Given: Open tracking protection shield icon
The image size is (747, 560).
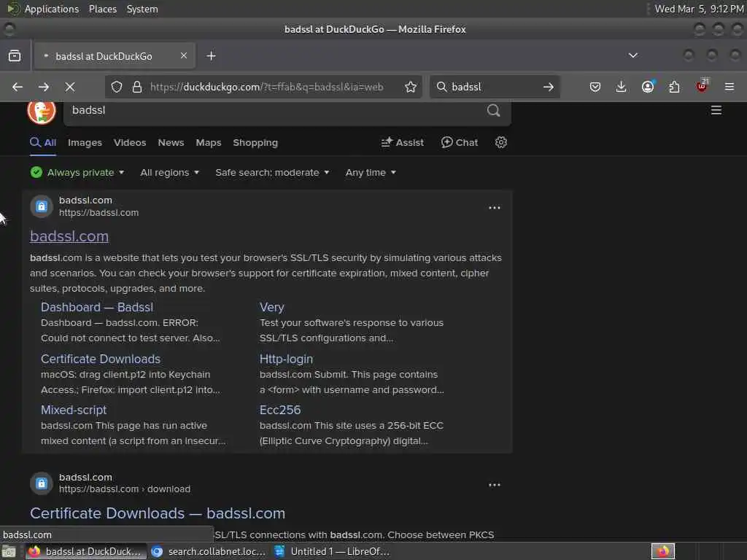Looking at the screenshot, I should pyautogui.click(x=117, y=87).
